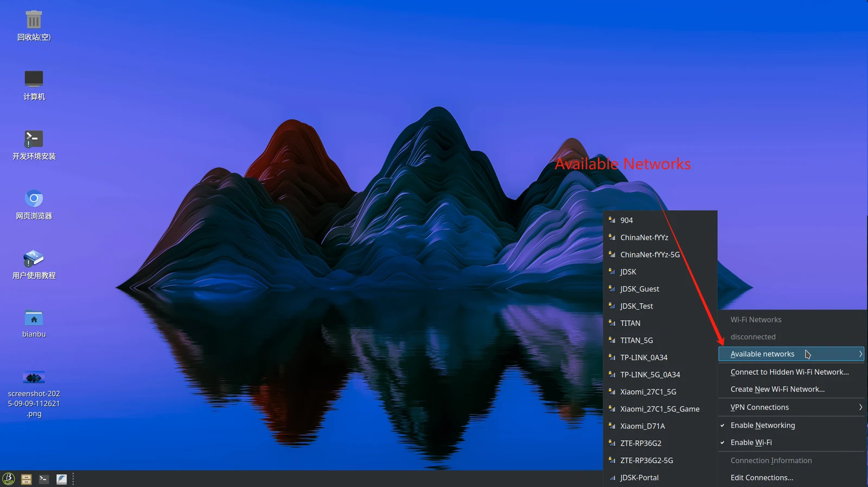Click the signal icon beside JDSK_Guest
868x487 pixels.
pyautogui.click(x=612, y=289)
